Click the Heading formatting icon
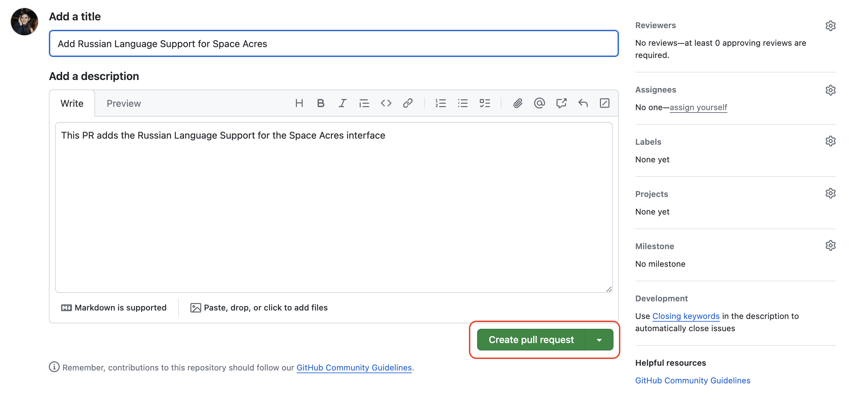The image size is (868, 402). 299,103
